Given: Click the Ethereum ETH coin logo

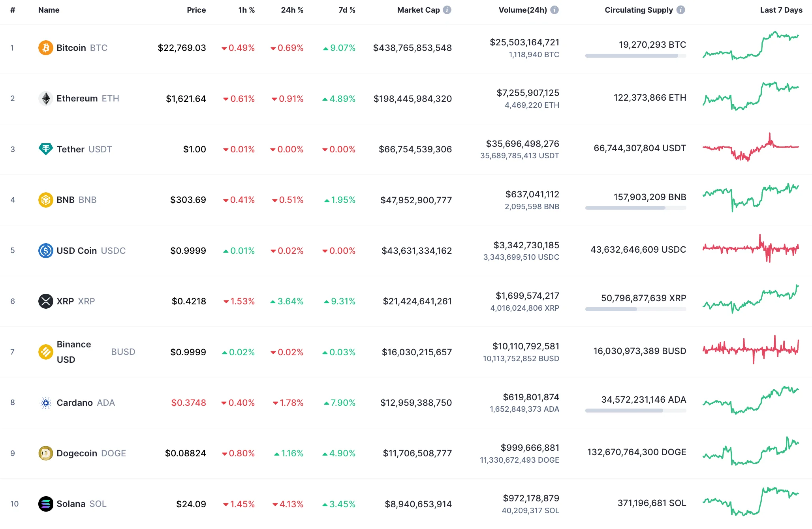Looking at the screenshot, I should 46,98.
